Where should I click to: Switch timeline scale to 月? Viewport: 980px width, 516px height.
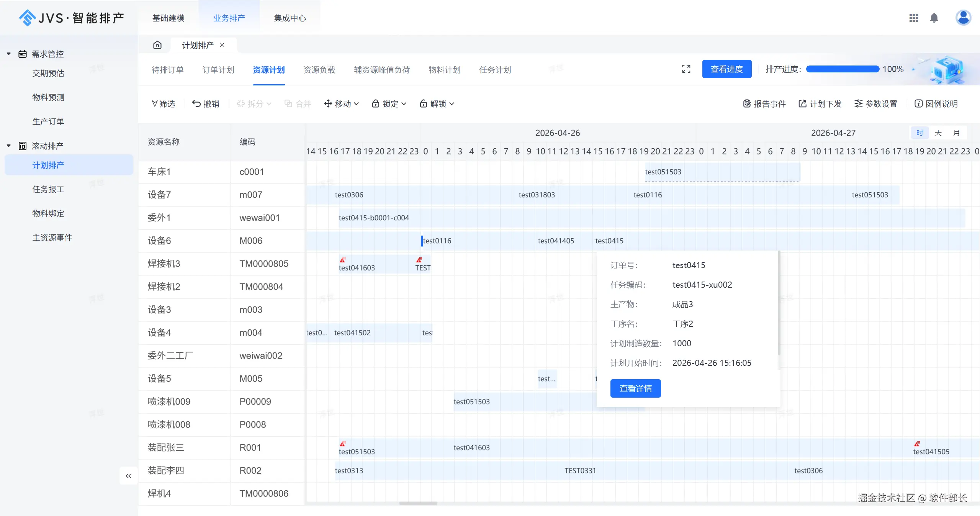956,133
